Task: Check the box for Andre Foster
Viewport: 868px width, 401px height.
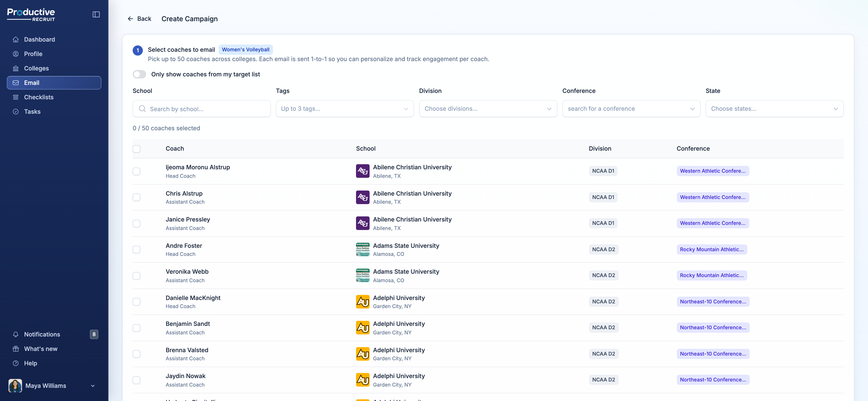Action: (x=136, y=250)
